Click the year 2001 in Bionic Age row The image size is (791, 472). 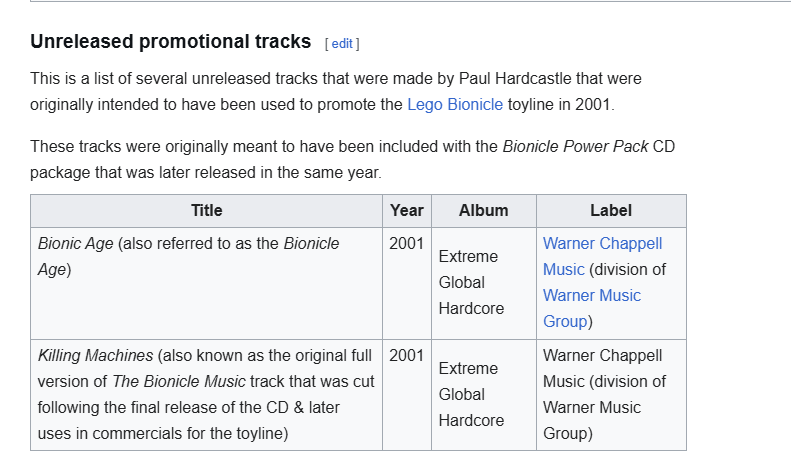[x=407, y=243]
